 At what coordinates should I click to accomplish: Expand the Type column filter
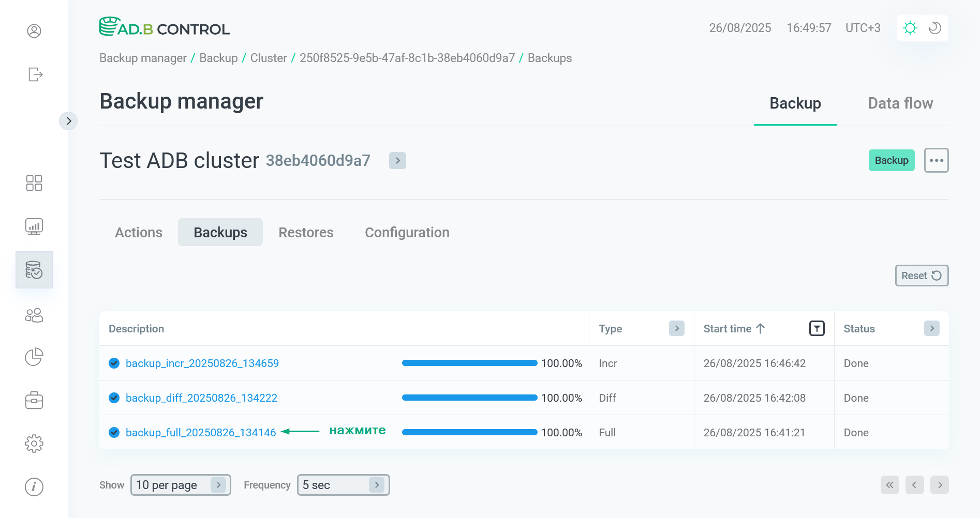pos(676,328)
